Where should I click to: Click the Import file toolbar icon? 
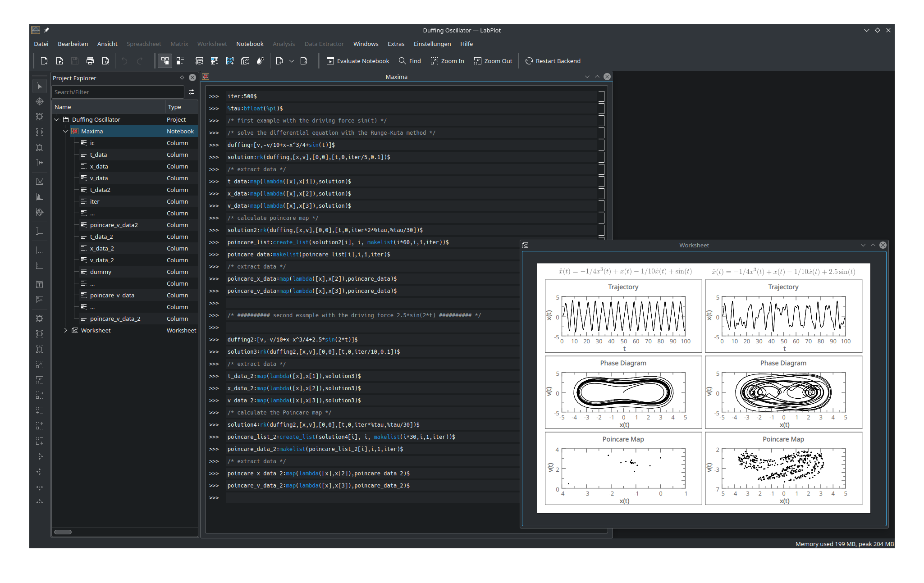[x=279, y=61]
